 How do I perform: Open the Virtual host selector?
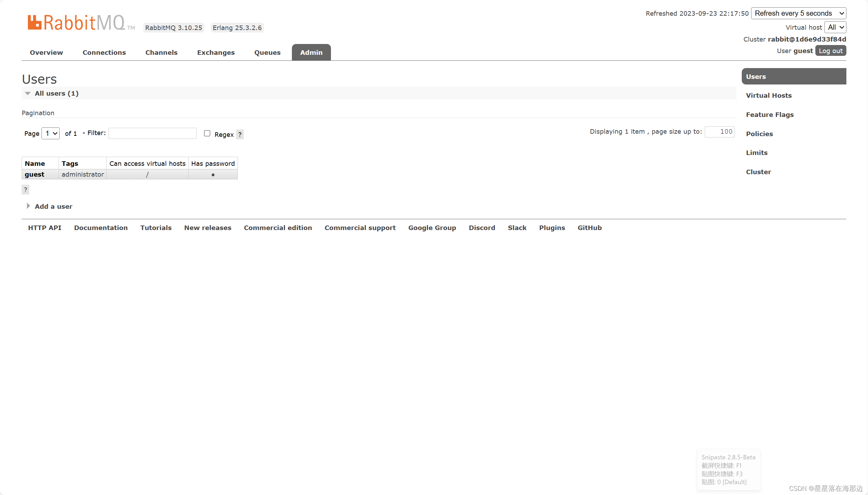[835, 27]
